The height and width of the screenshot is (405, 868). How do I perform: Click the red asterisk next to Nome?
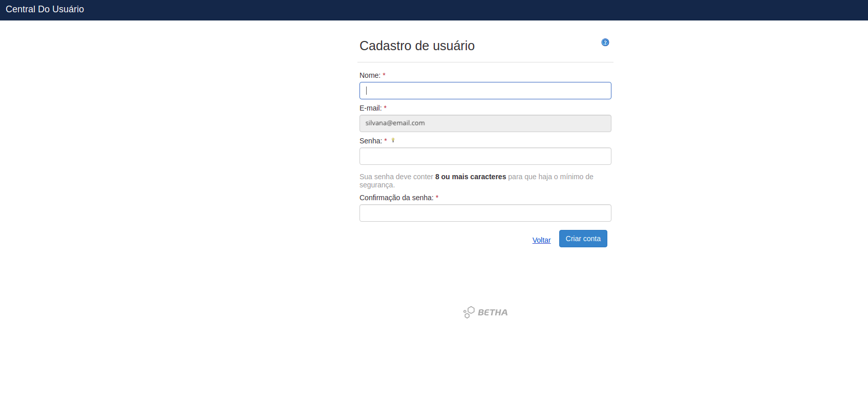coord(384,75)
